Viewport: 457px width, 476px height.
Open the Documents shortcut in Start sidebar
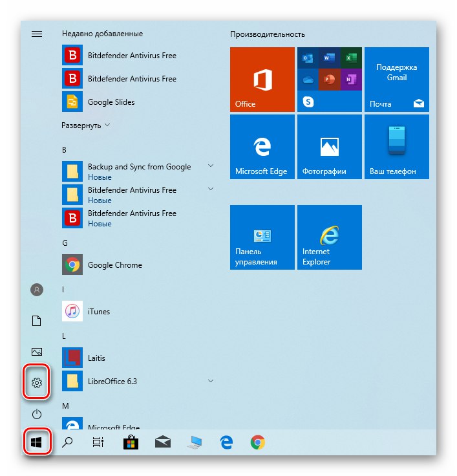click(37, 321)
